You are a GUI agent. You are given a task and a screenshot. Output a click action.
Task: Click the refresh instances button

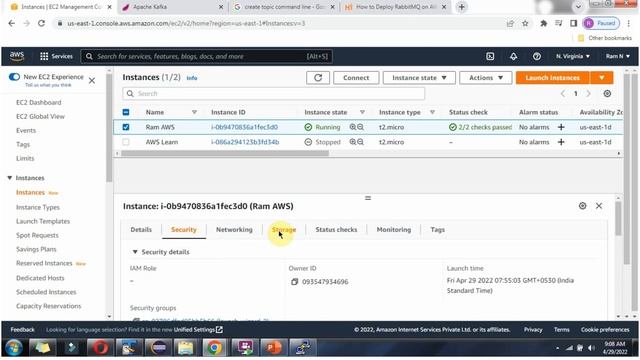click(318, 78)
